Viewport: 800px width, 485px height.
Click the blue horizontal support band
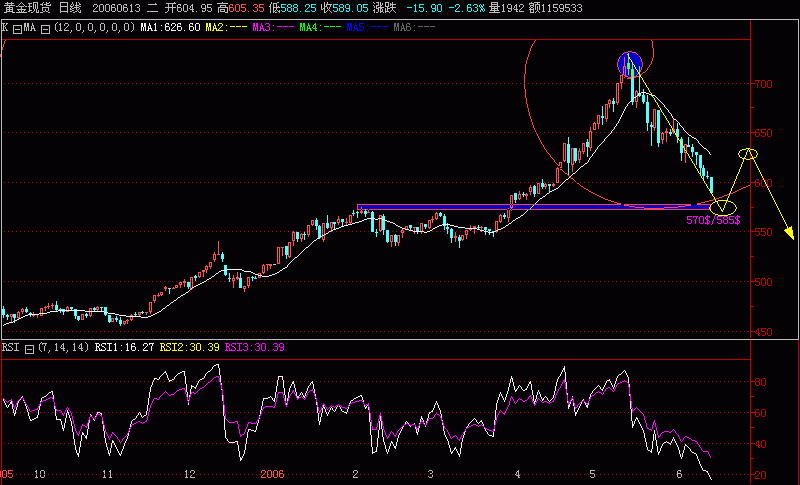[534, 208]
